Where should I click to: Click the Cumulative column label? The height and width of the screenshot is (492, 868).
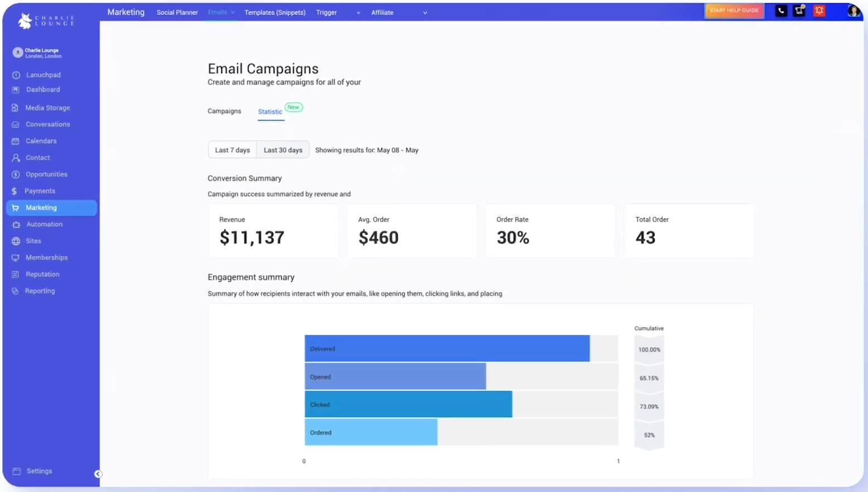649,328
